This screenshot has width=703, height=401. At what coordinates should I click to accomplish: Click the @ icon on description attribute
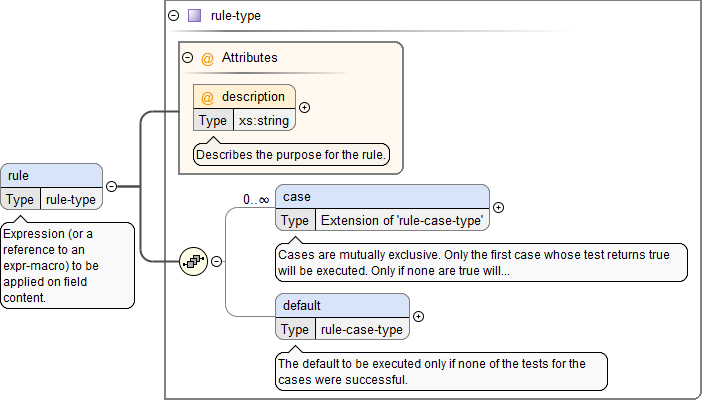pos(208,97)
